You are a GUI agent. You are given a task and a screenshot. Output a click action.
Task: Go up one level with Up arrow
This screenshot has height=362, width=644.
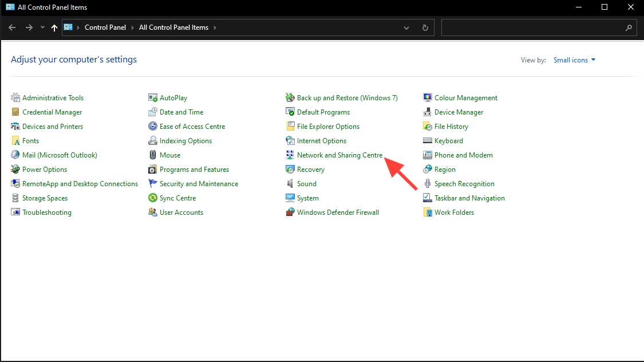tap(54, 27)
